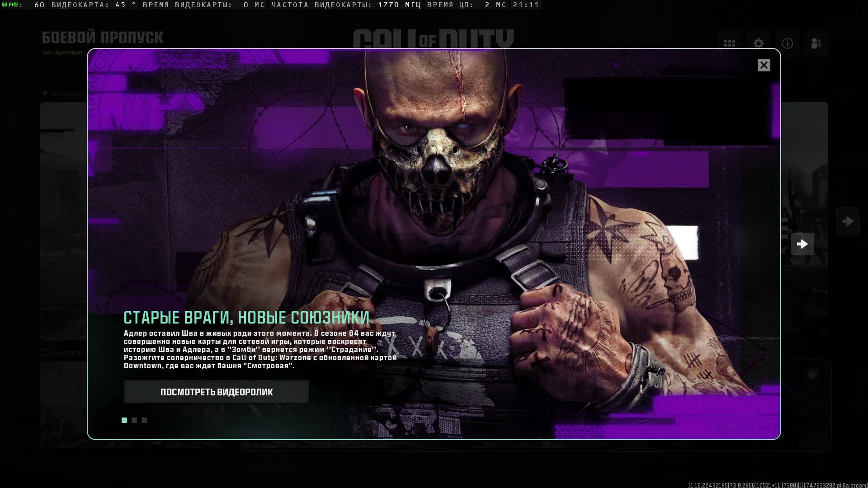This screenshot has width=868, height=488.
Task: Open the info circle icon in header
Action: click(x=787, y=43)
